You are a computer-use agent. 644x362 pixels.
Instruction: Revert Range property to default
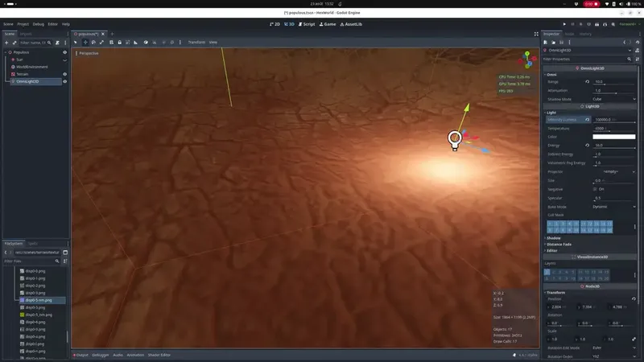pyautogui.click(x=588, y=82)
